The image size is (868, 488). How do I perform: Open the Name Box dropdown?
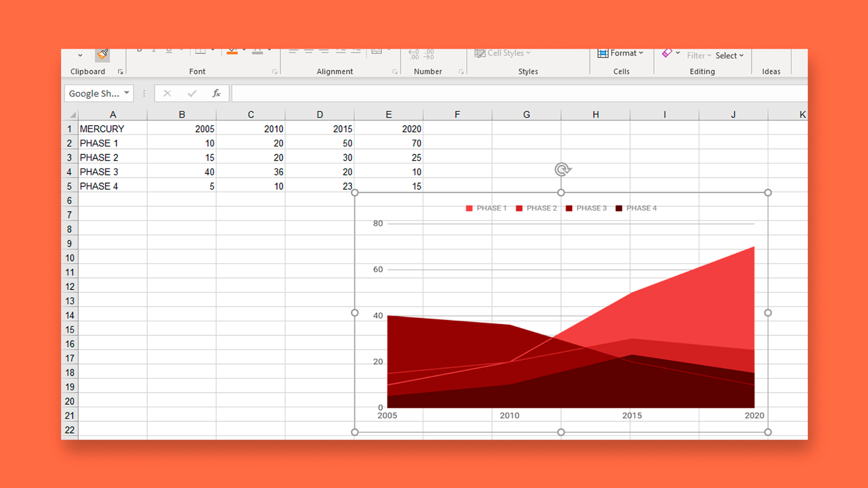pyautogui.click(x=127, y=93)
